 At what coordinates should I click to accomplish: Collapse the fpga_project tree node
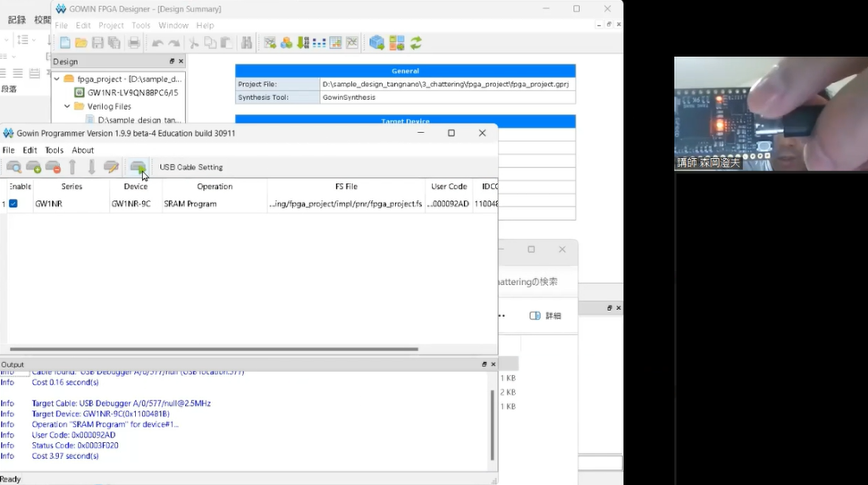click(x=57, y=79)
